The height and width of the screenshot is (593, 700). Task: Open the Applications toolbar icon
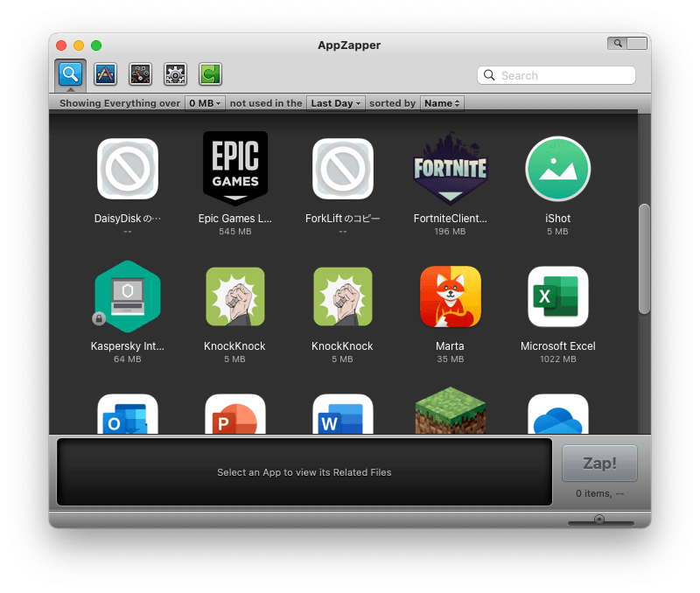pos(105,74)
